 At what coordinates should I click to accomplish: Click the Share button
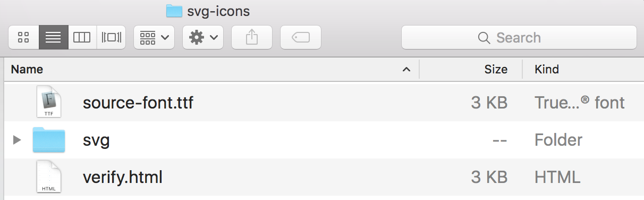(x=252, y=37)
